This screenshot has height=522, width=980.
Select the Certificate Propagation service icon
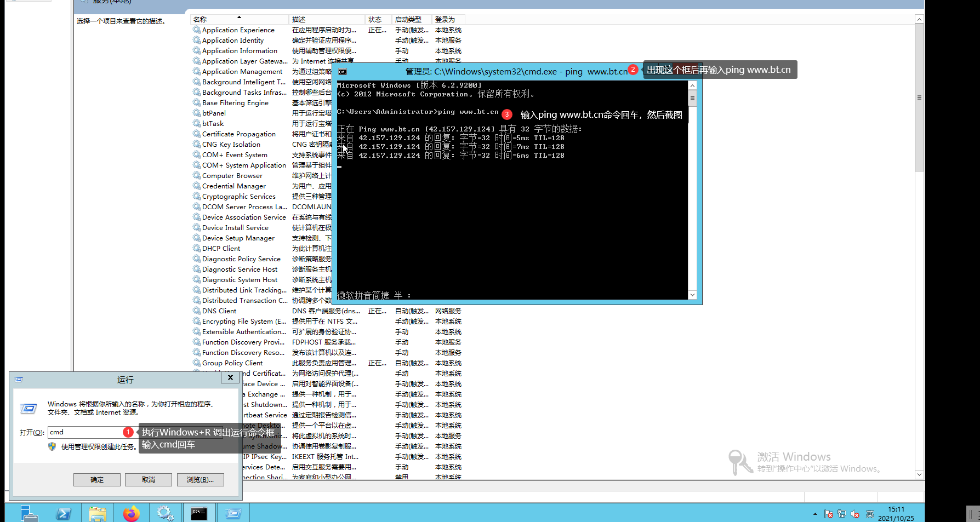click(x=196, y=134)
